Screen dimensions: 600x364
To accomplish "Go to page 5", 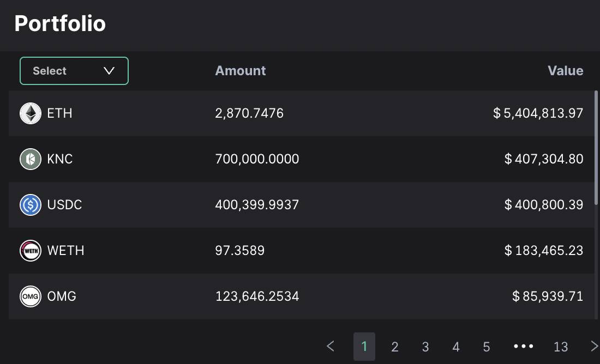I will click(x=487, y=347).
